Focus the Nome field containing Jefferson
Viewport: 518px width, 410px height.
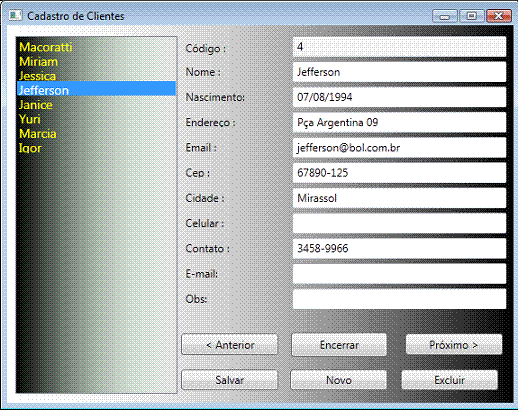(399, 72)
